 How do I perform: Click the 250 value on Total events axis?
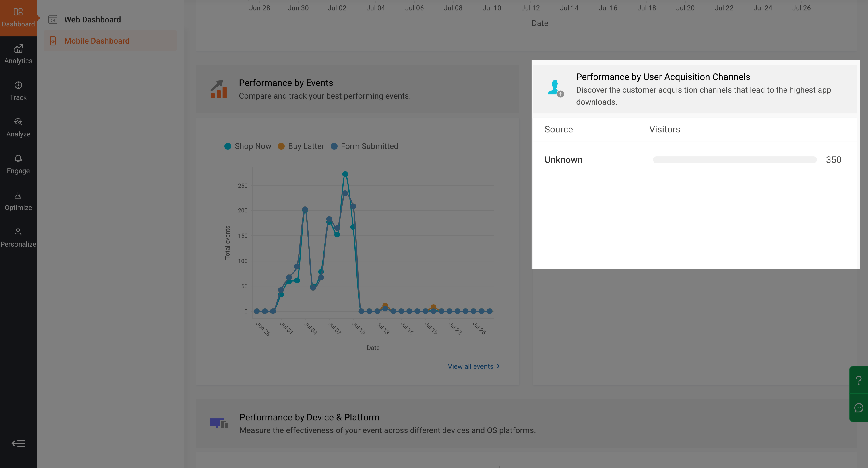click(243, 186)
